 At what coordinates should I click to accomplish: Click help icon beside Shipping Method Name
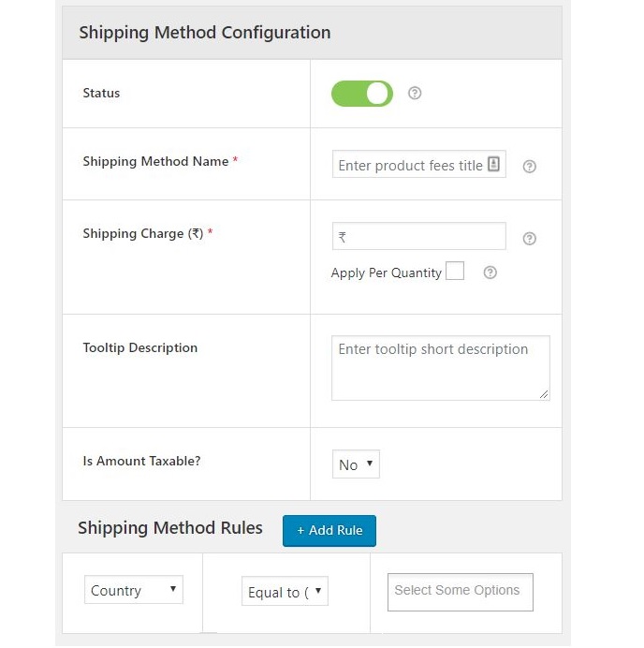529,167
